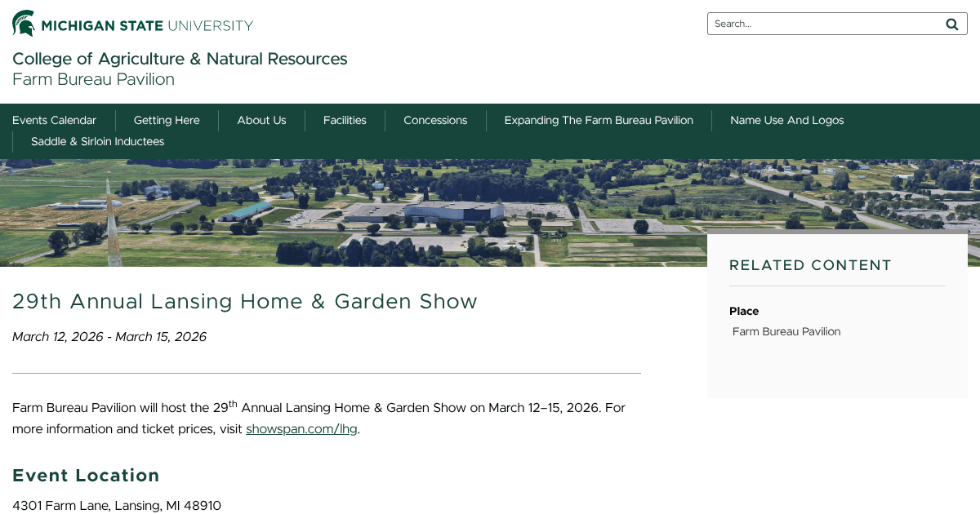Screen dimensions: 980x514
Task: Select Name Use And Logos
Action: click(787, 120)
